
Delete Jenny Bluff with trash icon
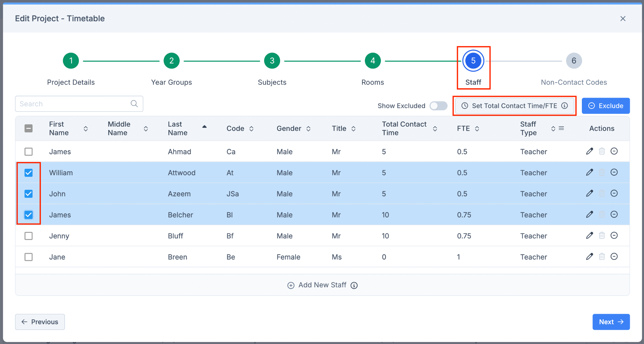tap(602, 235)
